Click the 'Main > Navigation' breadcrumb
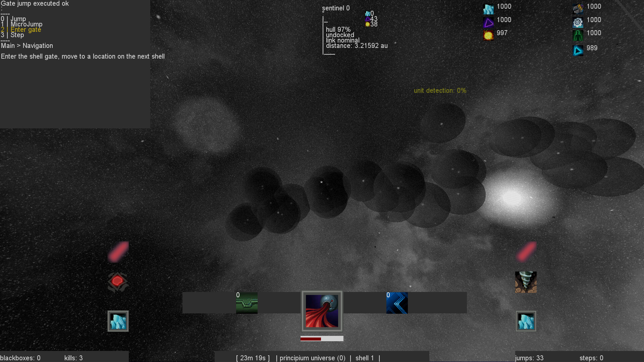 point(27,46)
